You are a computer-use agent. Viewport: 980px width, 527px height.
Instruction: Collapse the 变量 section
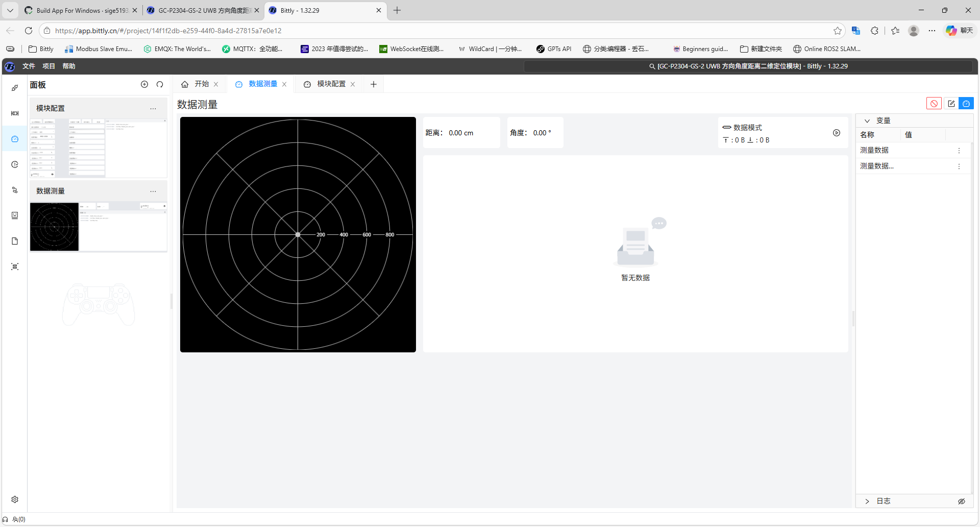(867, 121)
